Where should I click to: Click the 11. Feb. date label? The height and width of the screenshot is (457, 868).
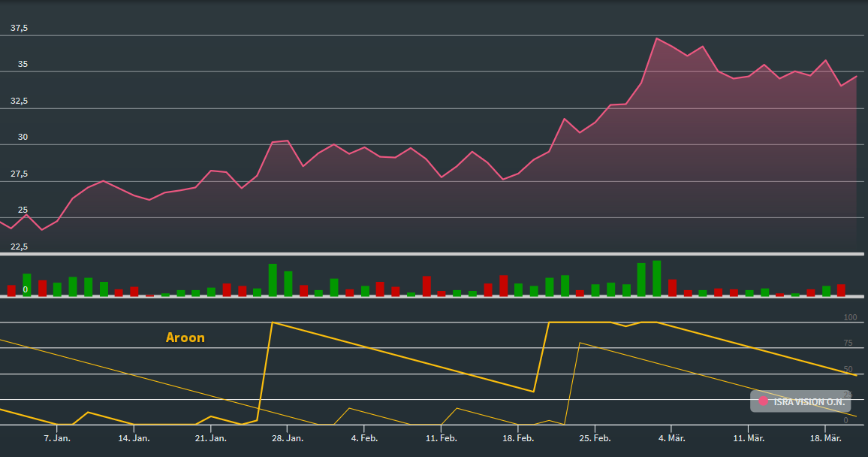[441, 437]
